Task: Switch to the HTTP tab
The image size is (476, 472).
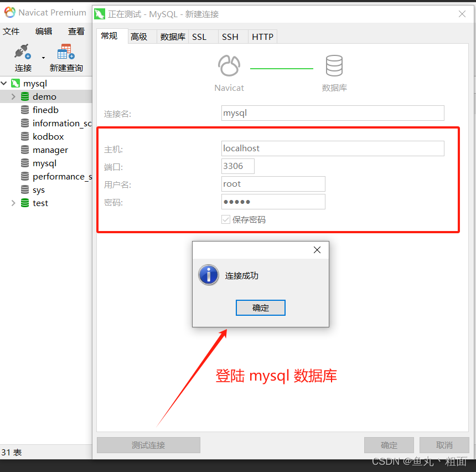Action: tap(262, 37)
